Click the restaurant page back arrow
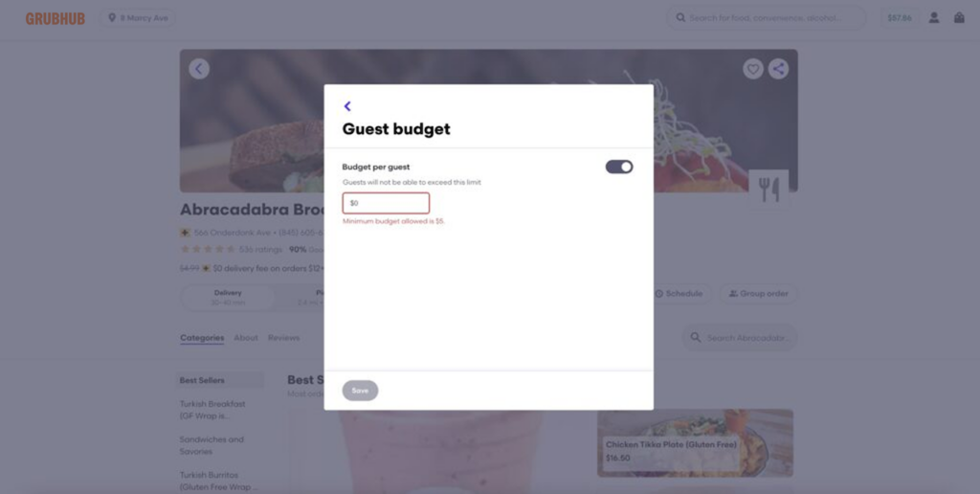The width and height of the screenshot is (980, 494). (199, 69)
